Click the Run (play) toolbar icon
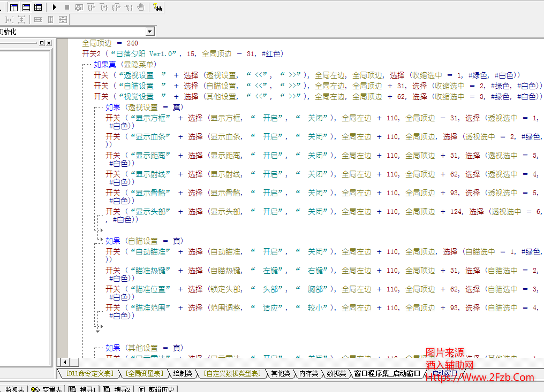This screenshot has height=392, width=544. point(54,7)
